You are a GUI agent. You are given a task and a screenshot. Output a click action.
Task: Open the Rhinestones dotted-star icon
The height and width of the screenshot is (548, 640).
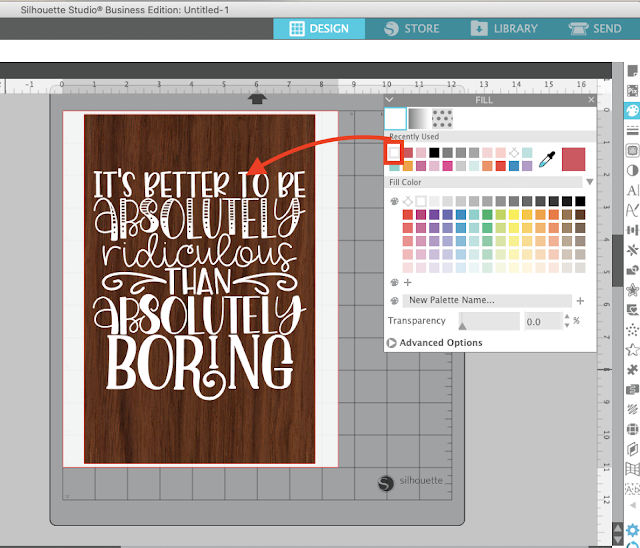coord(632,330)
